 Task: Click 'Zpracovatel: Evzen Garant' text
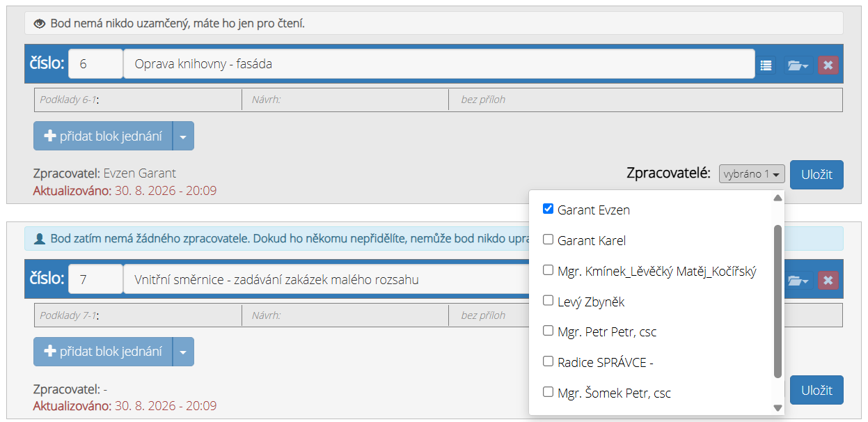point(104,173)
